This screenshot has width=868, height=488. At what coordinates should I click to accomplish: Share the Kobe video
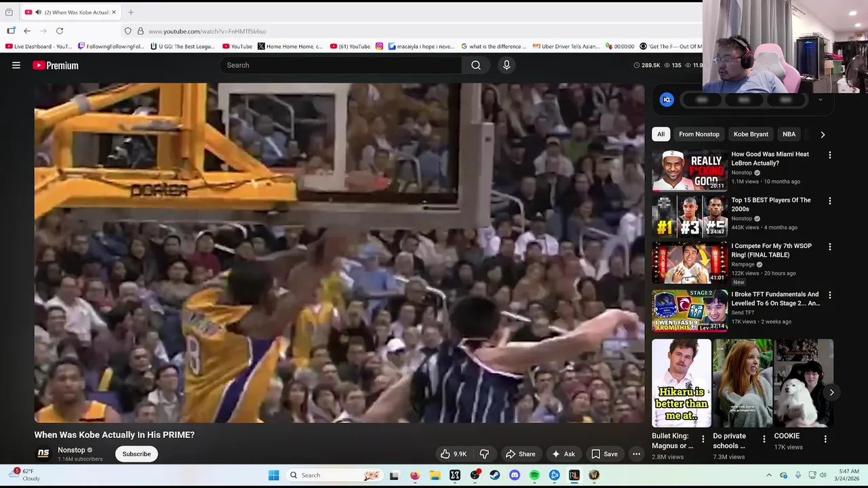pos(521,454)
